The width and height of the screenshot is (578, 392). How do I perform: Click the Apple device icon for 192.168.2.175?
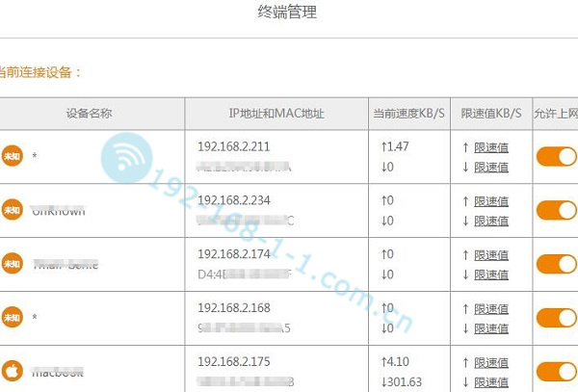[12, 372]
